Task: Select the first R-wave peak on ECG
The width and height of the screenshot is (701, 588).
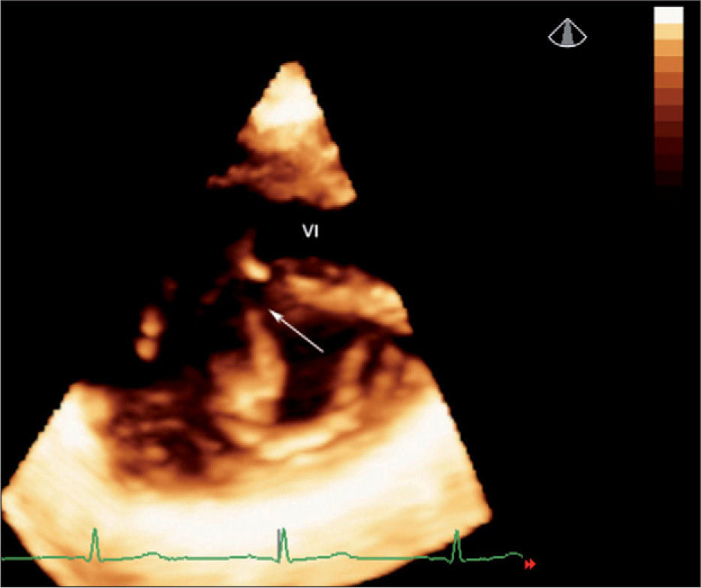Action: pyautogui.click(x=95, y=532)
